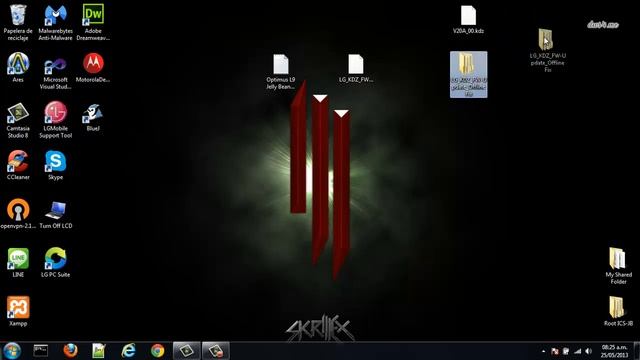Select the Ares desktop icon
The height and width of the screenshot is (360, 640).
(x=18, y=67)
